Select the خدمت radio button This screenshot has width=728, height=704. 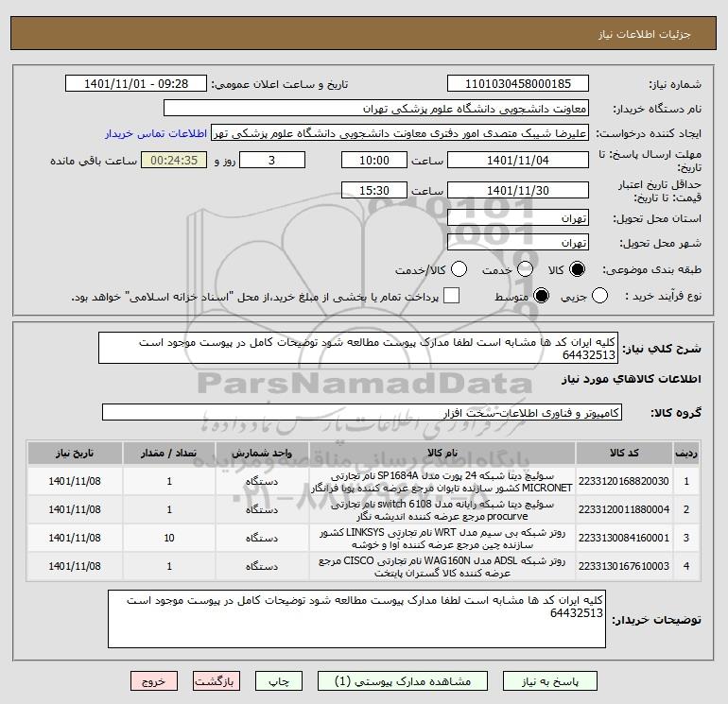point(525,269)
